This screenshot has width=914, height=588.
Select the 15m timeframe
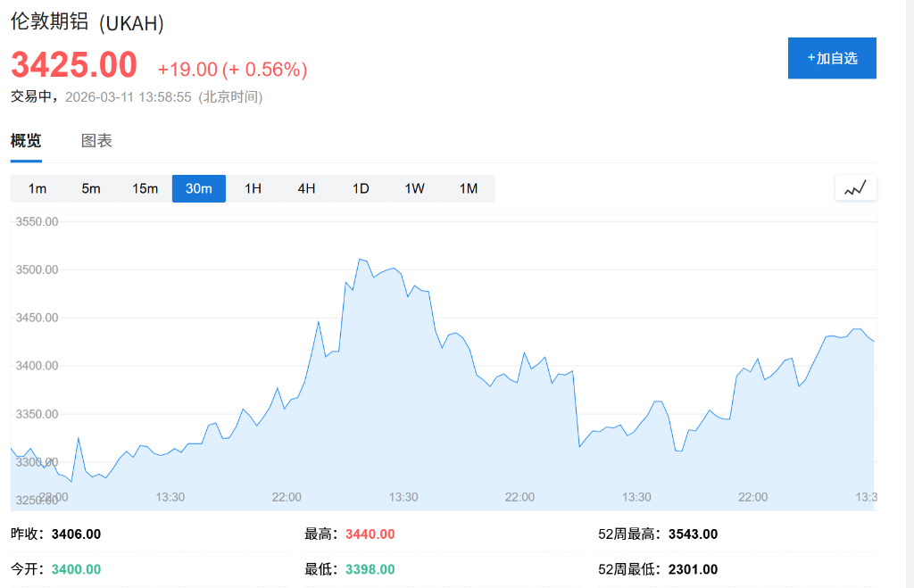(x=145, y=188)
